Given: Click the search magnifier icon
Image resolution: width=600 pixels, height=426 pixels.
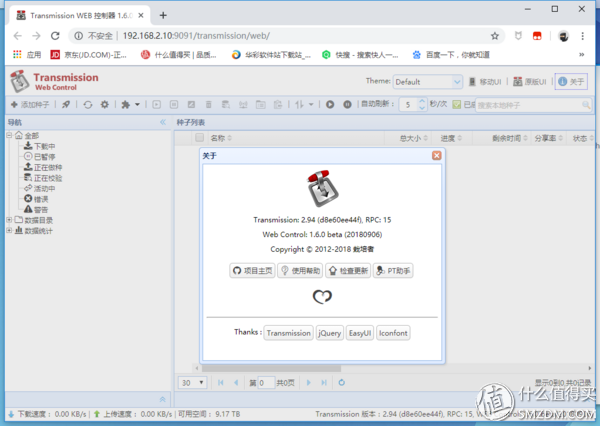Looking at the screenshot, I should tap(586, 105).
